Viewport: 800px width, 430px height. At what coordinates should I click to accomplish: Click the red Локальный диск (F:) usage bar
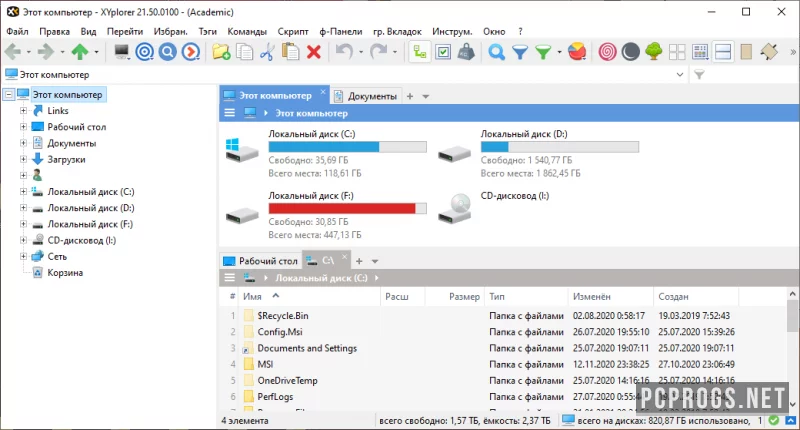click(347, 209)
